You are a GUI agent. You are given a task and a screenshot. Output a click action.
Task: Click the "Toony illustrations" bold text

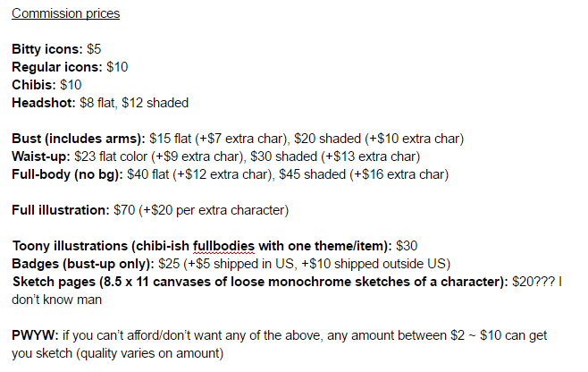[70, 246]
